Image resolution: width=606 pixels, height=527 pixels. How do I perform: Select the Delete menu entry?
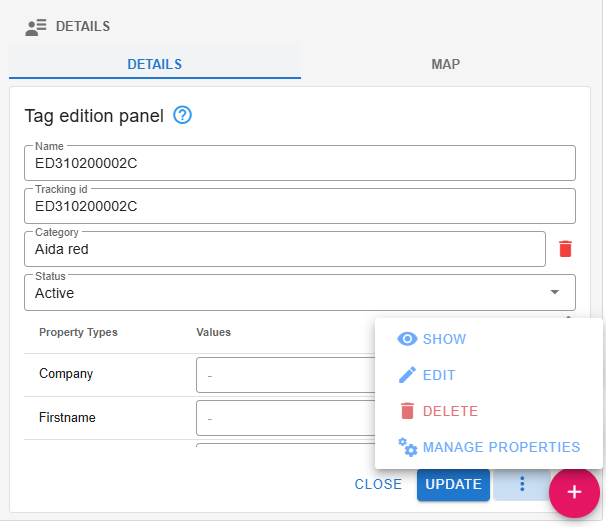point(450,411)
